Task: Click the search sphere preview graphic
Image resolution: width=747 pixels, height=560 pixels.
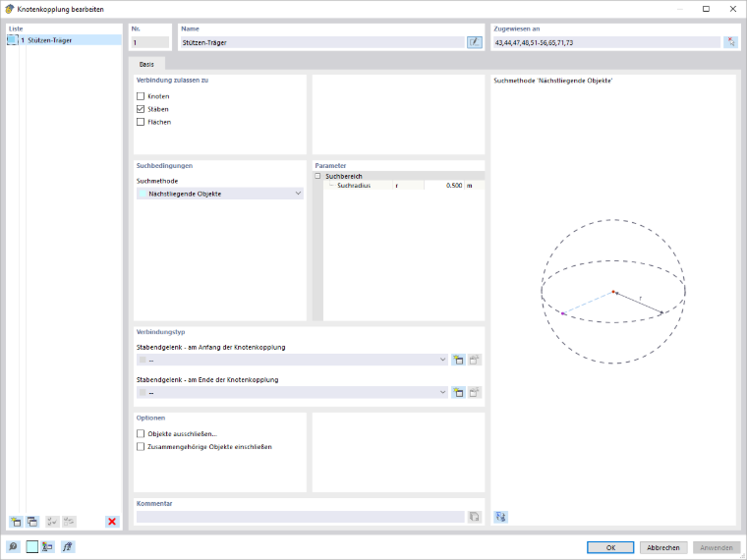Action: point(613,292)
